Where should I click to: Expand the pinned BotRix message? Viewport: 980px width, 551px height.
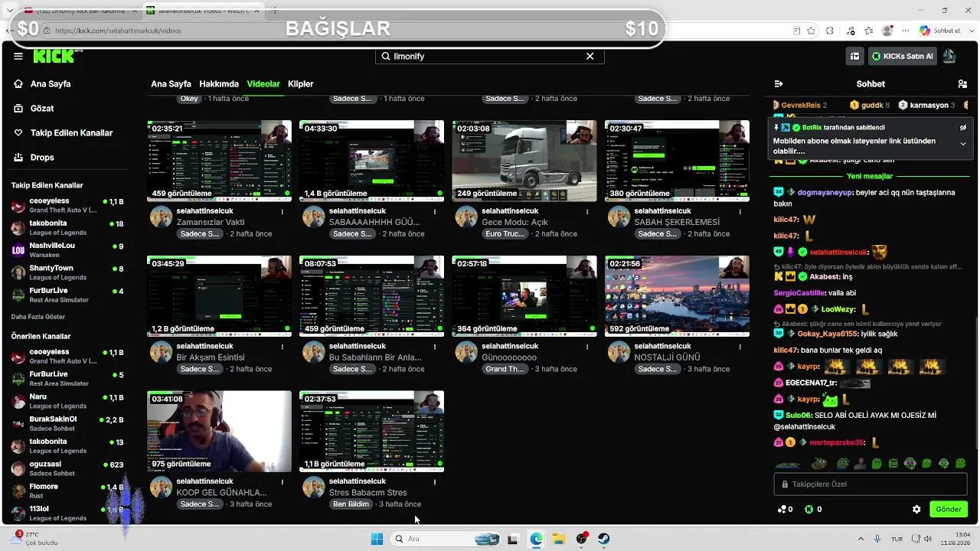click(x=963, y=144)
